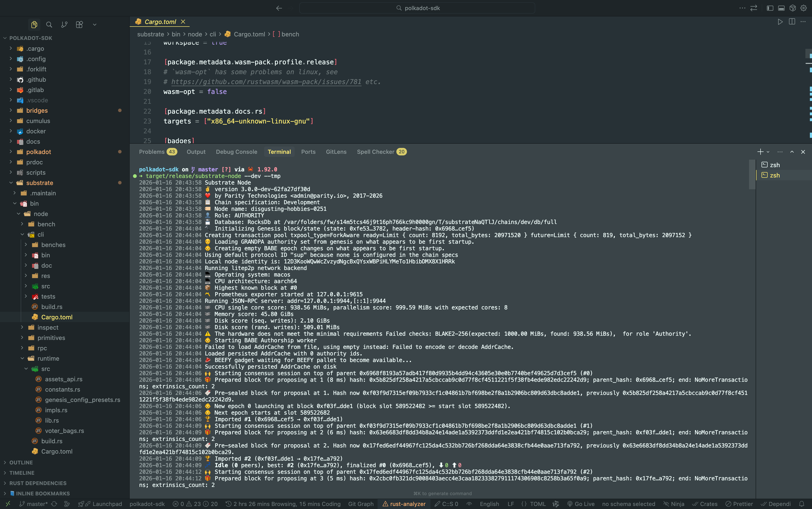Open new terminal profile dropdown arrow
The image size is (812, 509).
point(768,152)
